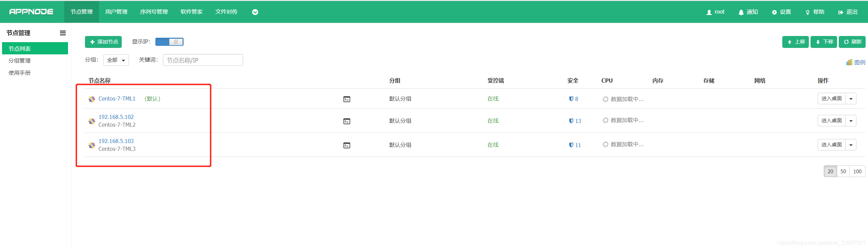Collapse sidebar with hamburger icon

(63, 33)
